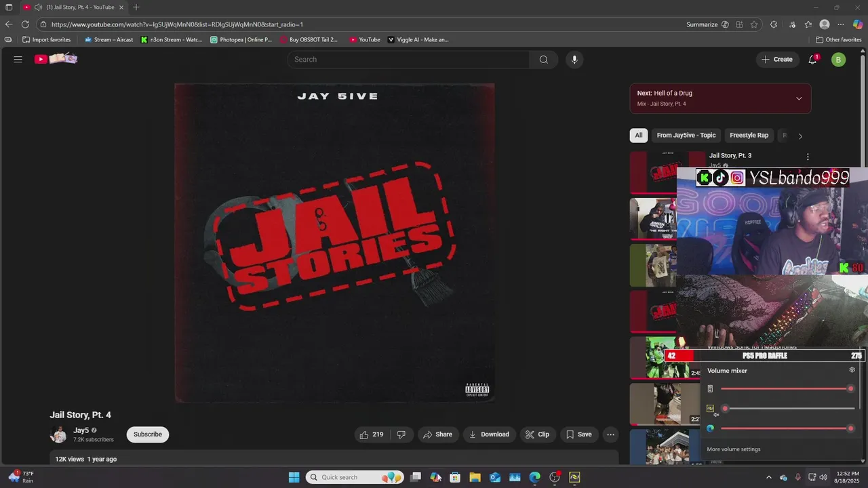Open the Jay5 channel name link
Image resolution: width=868 pixels, height=488 pixels.
[81, 430]
